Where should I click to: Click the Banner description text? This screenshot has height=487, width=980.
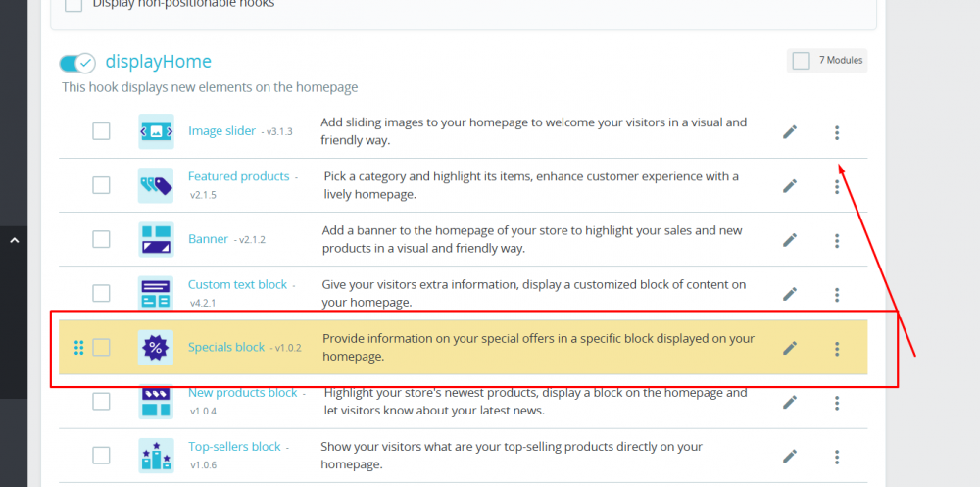coord(532,239)
